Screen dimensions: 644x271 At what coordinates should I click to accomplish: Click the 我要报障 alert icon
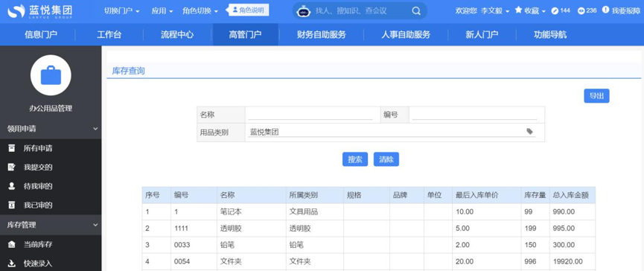605,10
